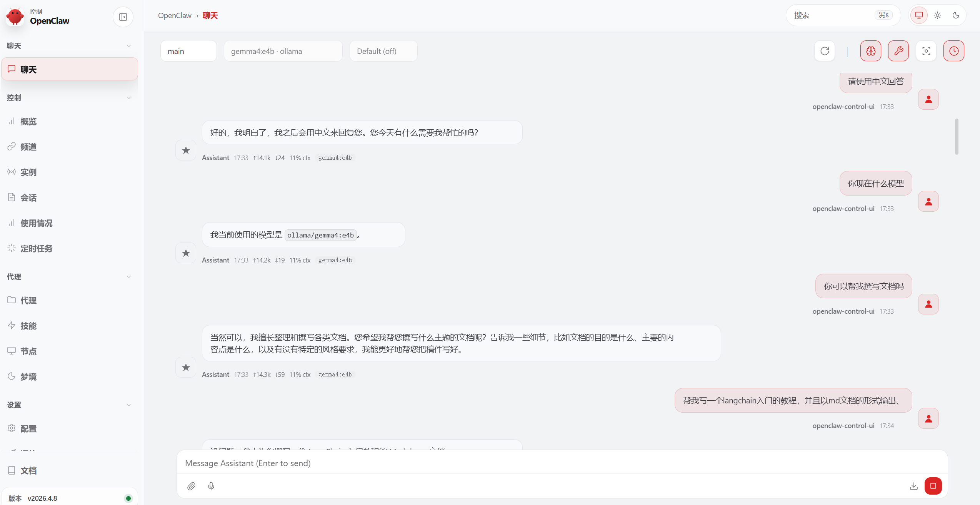Switch to light theme sun icon
Viewport: 980px width, 505px height.
point(937,15)
